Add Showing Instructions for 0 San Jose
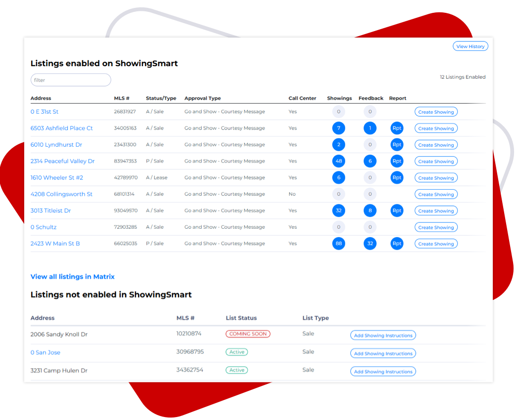517x420 pixels. 383,353
